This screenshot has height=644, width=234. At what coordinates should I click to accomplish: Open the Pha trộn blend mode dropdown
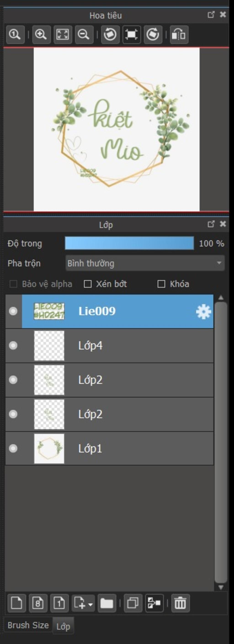(145, 263)
